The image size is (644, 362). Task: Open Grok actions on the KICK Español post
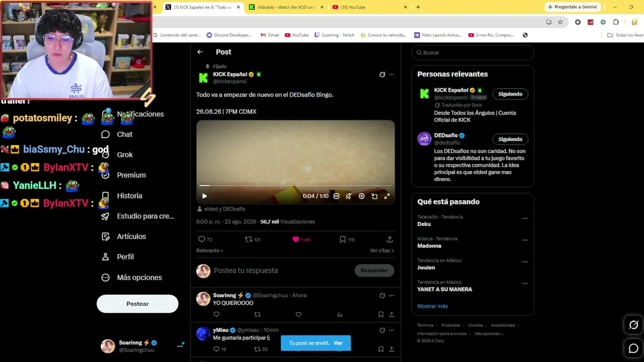[382, 74]
